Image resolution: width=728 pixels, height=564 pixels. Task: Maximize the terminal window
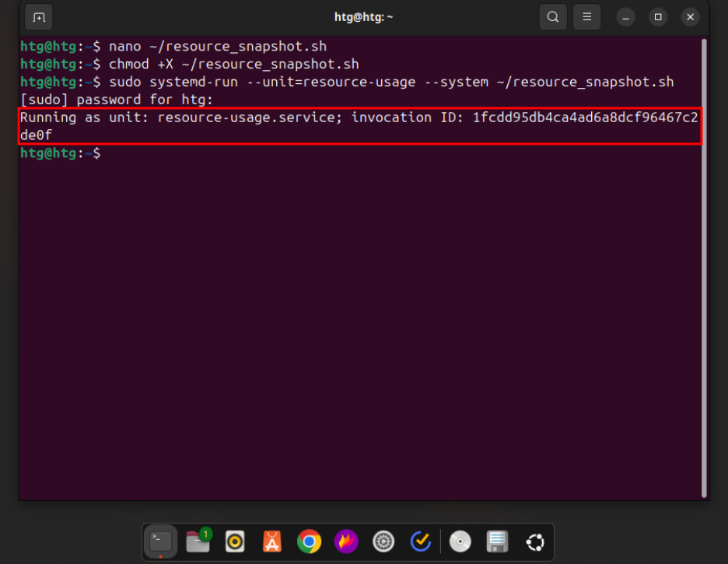(658, 17)
